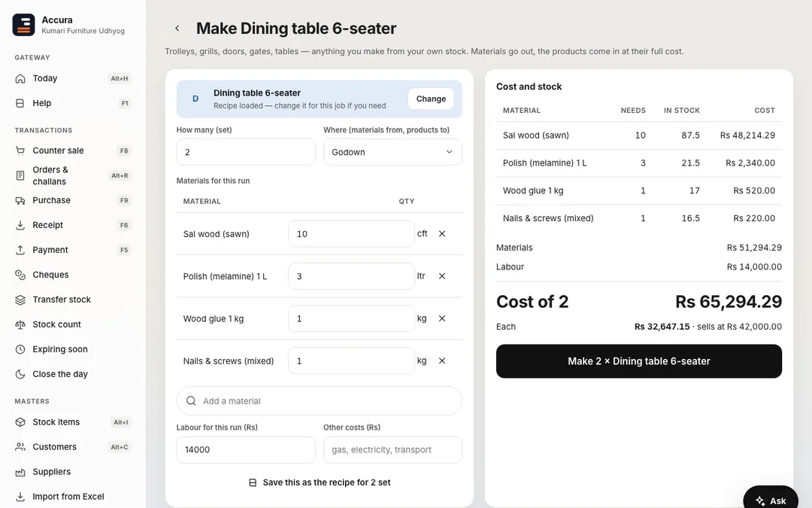Click the back arrow beside the page title
Screen dimensions: 812x508
(177, 29)
